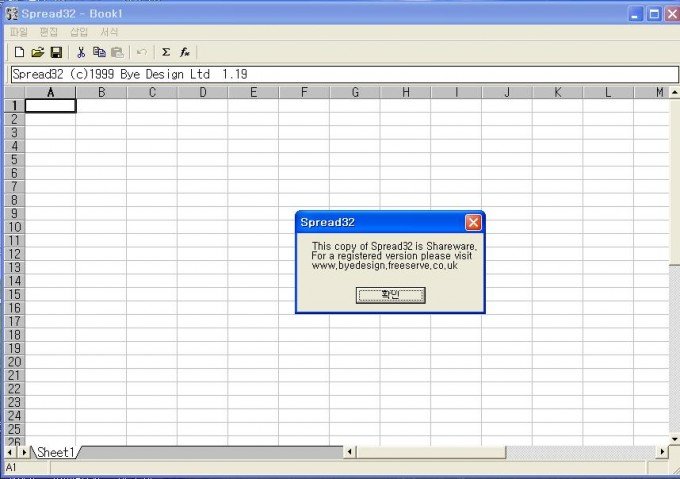Select column G header
Viewport: 680px width, 479px height.
click(355, 92)
